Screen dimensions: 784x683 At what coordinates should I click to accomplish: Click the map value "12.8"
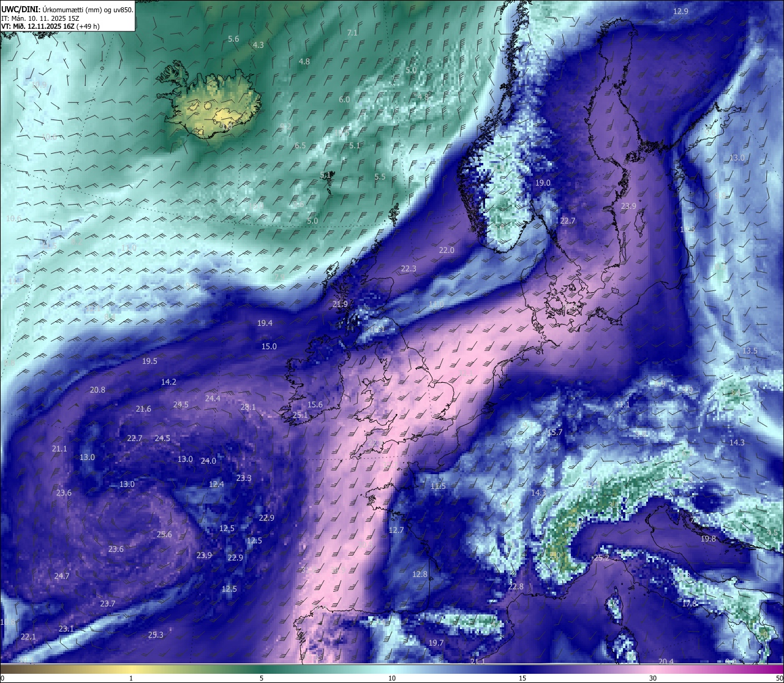(x=420, y=575)
